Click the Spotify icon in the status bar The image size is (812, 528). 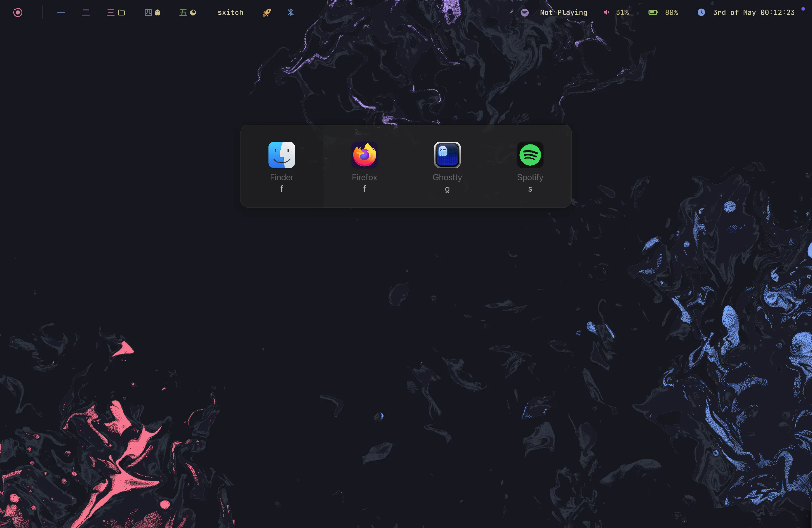point(525,13)
